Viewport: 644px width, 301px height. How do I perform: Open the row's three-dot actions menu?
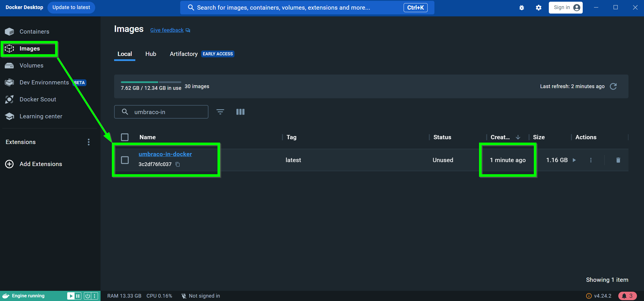coord(591,160)
